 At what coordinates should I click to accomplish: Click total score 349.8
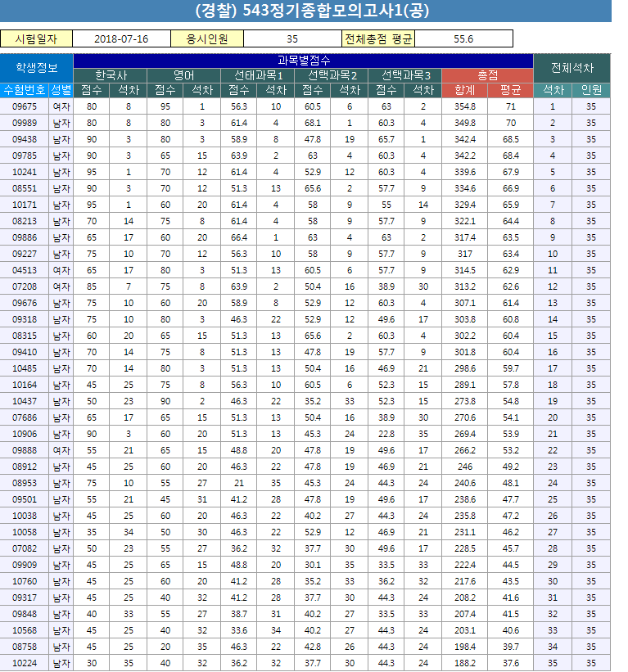tap(465, 123)
